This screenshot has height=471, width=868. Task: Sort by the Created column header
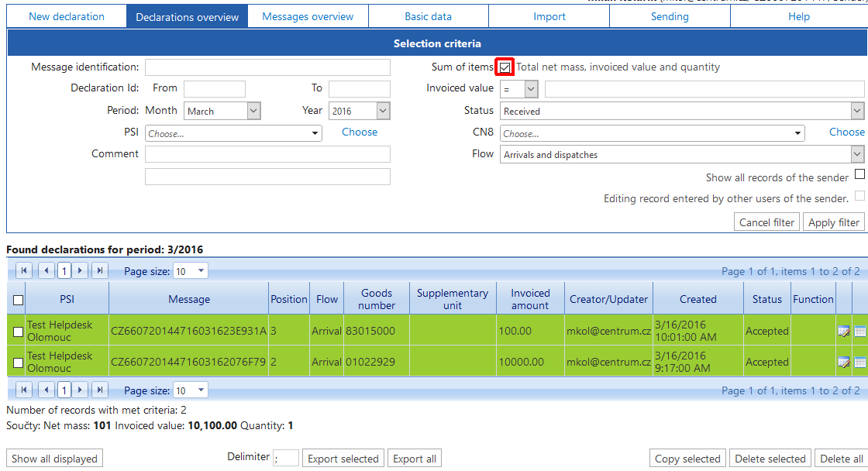698,299
